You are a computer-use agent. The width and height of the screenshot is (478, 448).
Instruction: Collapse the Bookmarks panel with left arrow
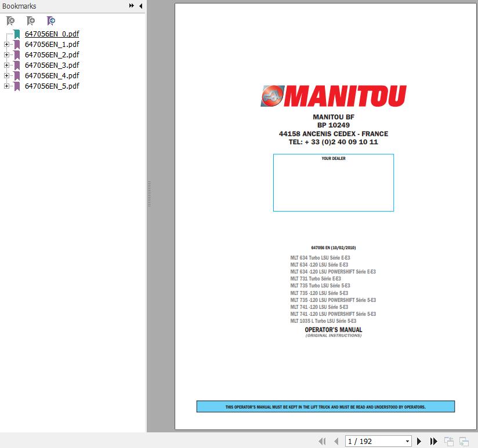[140, 6]
